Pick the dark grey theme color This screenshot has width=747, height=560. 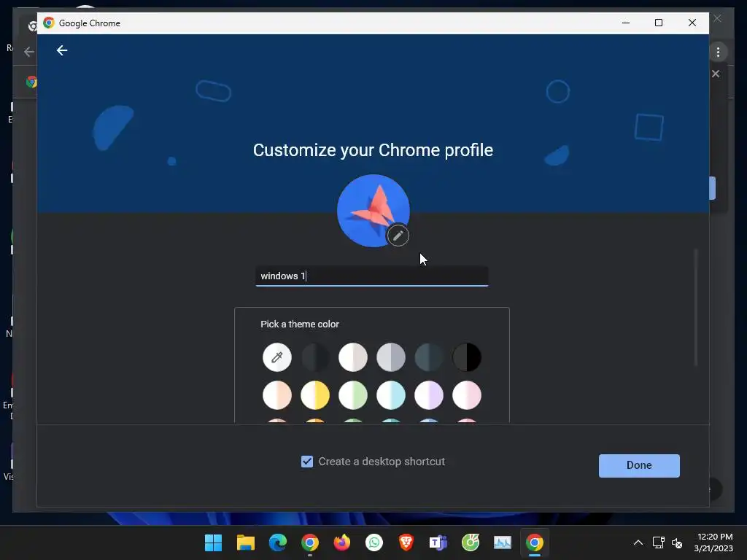[x=315, y=357]
